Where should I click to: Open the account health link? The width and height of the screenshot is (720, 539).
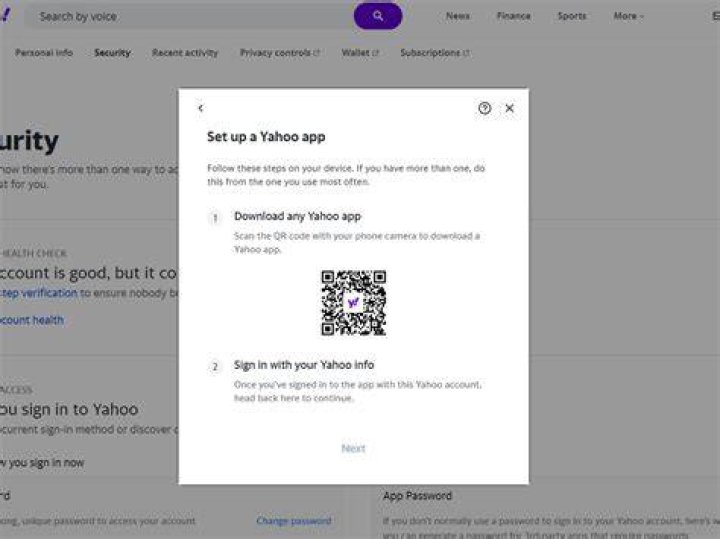32,320
